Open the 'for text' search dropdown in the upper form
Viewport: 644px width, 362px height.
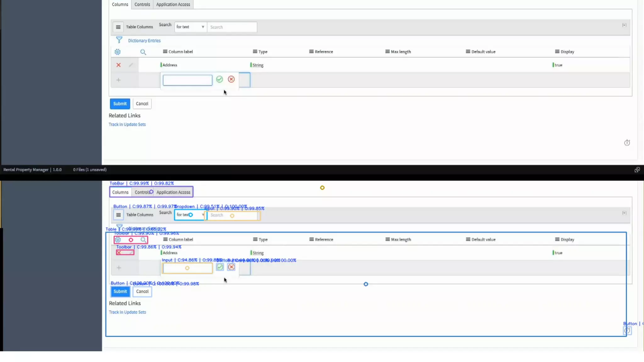(x=190, y=27)
